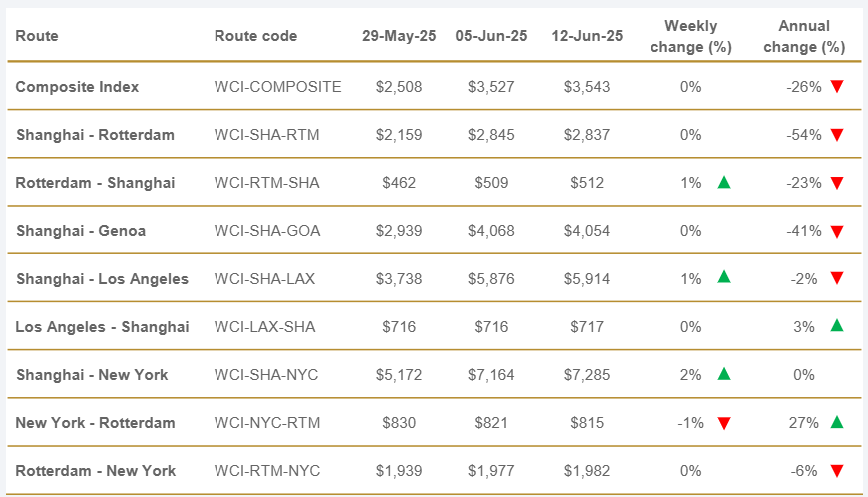The width and height of the screenshot is (868, 497).
Task: Click the Annual change (%) header
Action: coord(803,36)
